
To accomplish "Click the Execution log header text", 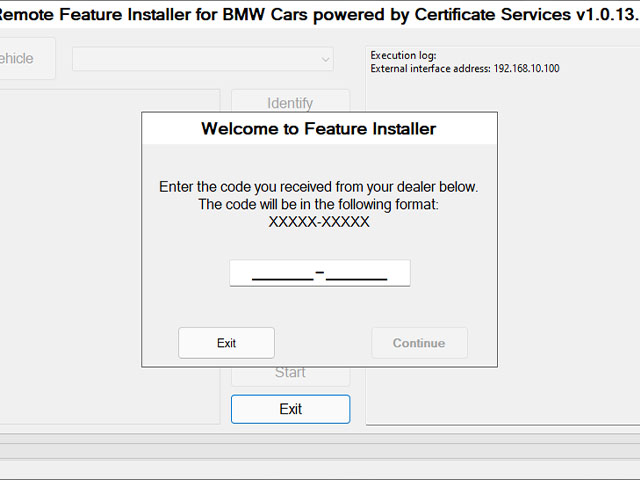I will [403, 55].
